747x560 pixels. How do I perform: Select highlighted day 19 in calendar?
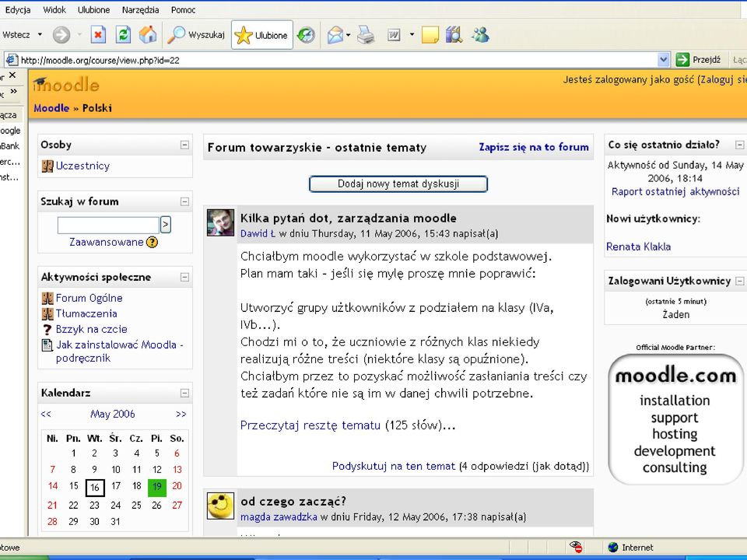tap(157, 487)
